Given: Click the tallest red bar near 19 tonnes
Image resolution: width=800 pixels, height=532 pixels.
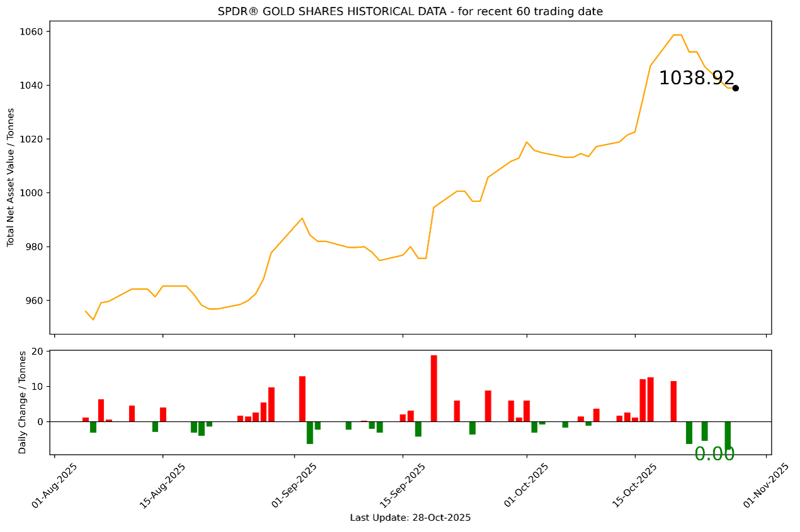Looking at the screenshot, I should 434,389.
